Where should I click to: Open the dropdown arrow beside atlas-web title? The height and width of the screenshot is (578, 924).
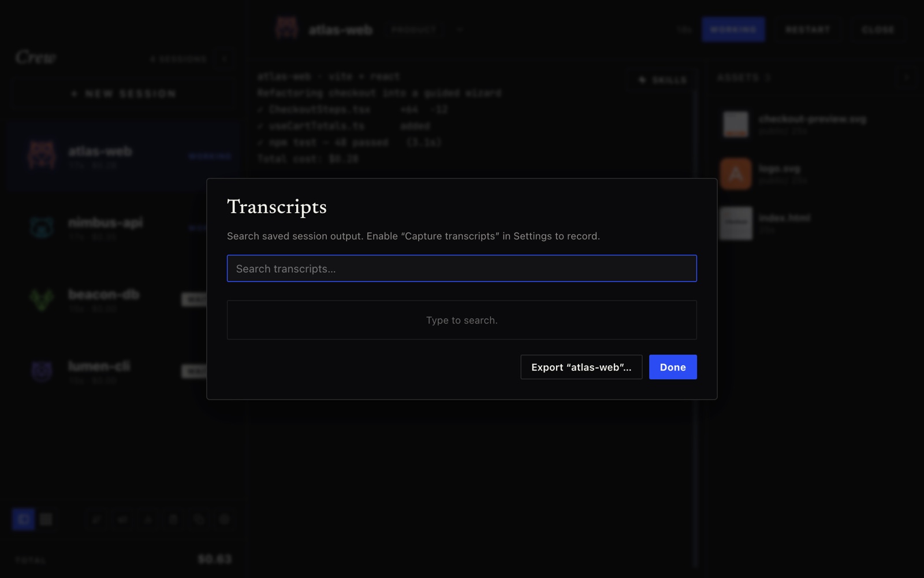(460, 29)
